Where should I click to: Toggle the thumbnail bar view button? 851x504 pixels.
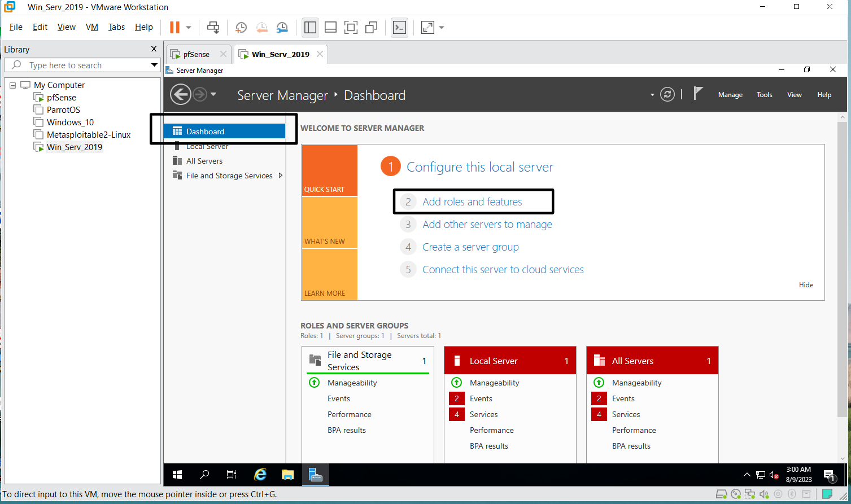pos(331,27)
